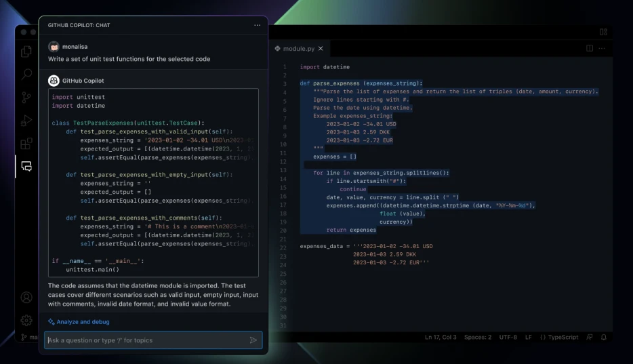633x364 pixels.
Task: Change line endings via LF status item
Action: click(528, 337)
